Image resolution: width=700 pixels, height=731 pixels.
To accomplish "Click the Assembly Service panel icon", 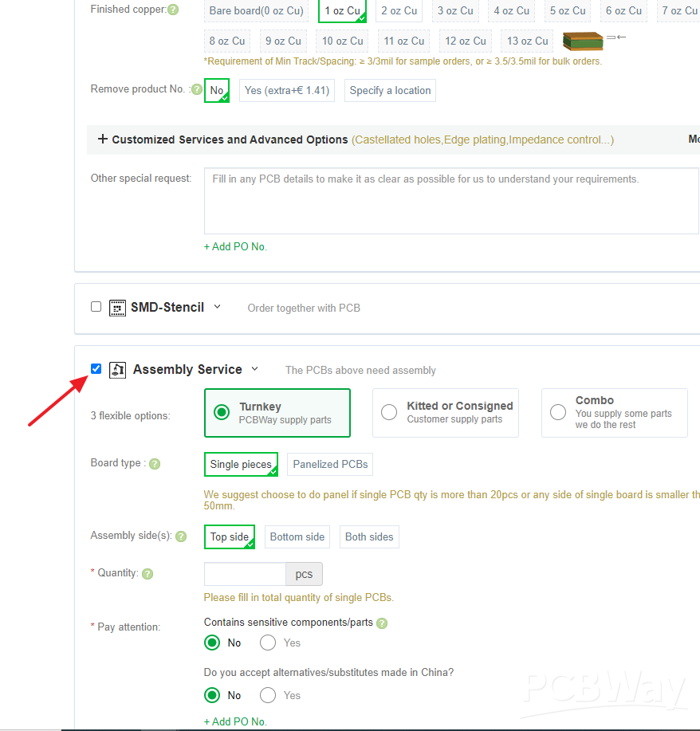I will pos(117,369).
